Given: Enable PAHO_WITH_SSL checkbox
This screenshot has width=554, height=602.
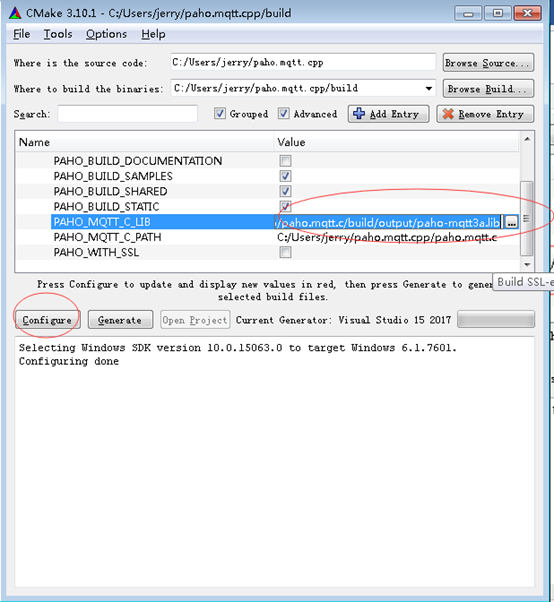Looking at the screenshot, I should click(285, 252).
